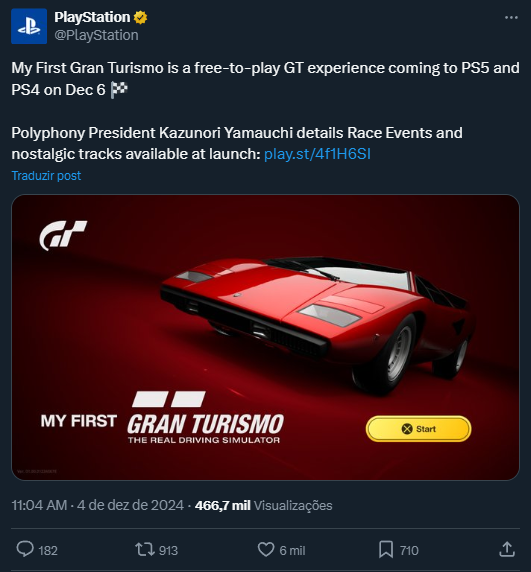The width and height of the screenshot is (531, 572).
Task: Click the 6 mil likes count
Action: pos(292,550)
